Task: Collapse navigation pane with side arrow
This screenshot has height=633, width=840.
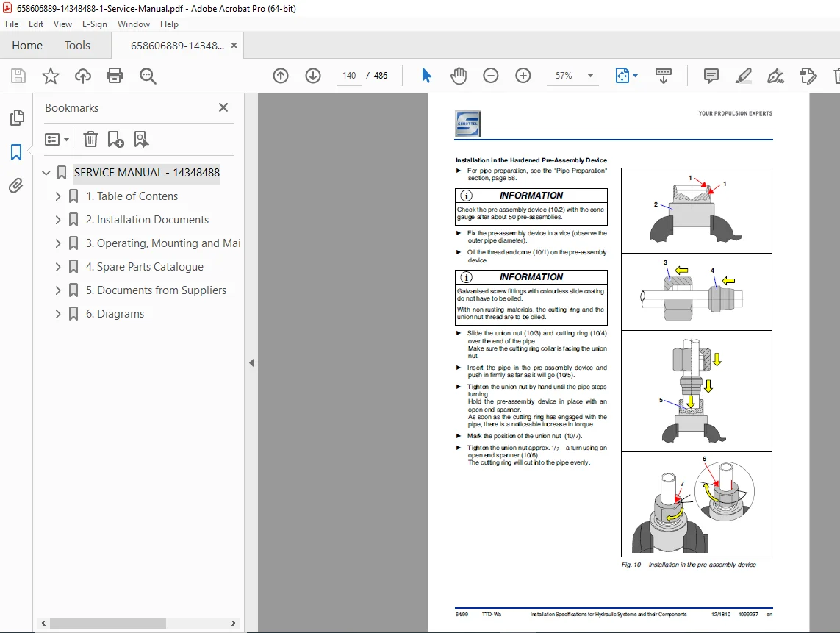Action: [x=251, y=363]
